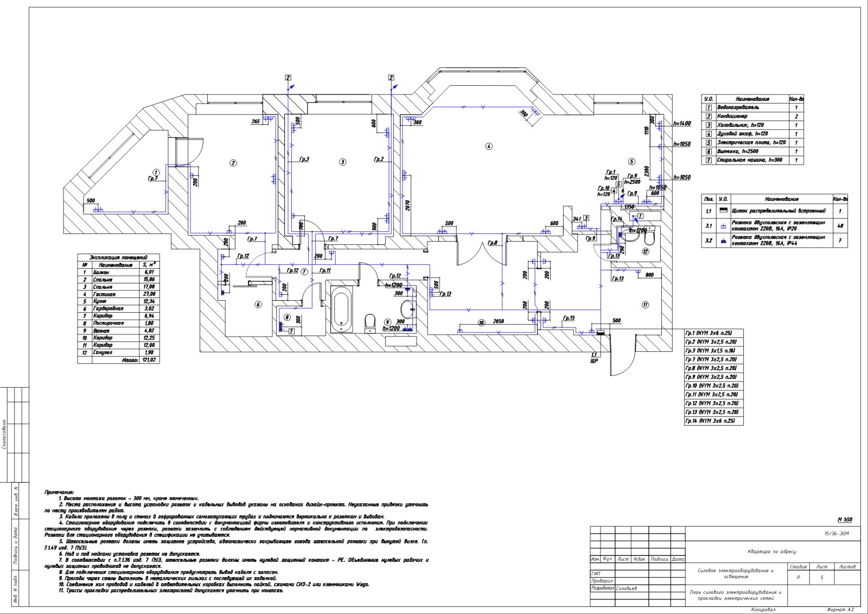Screen dimensions: 868x614
Task: Click cable legend 'Гр.1 (NYM 3х6 п.25)'
Action: 709,333
